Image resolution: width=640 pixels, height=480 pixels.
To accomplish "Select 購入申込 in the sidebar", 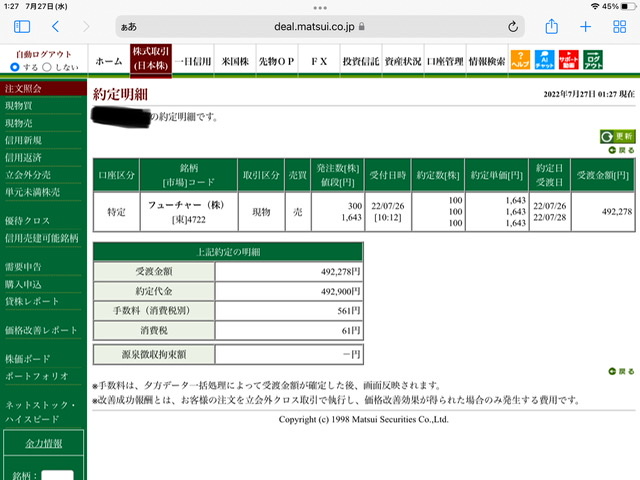I will [x=23, y=284].
